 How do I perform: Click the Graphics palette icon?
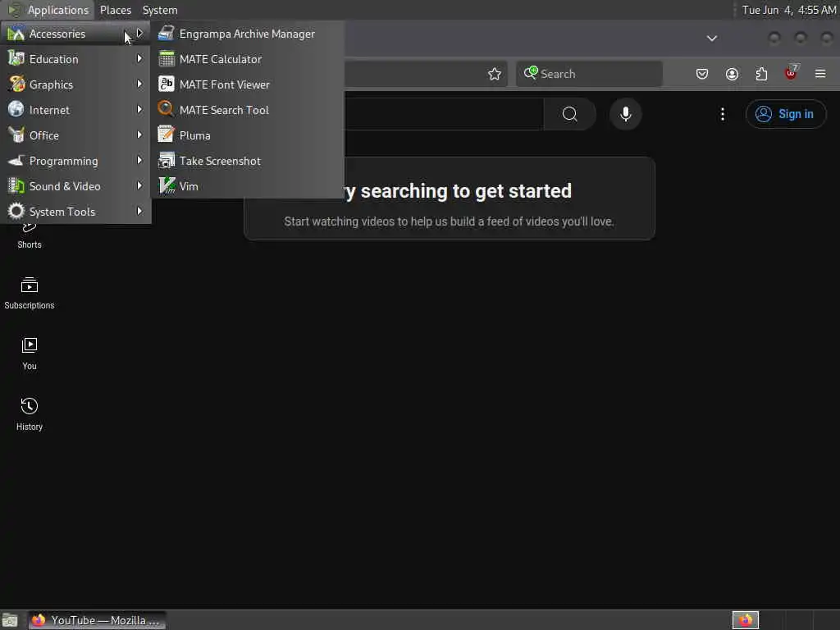pos(16,84)
